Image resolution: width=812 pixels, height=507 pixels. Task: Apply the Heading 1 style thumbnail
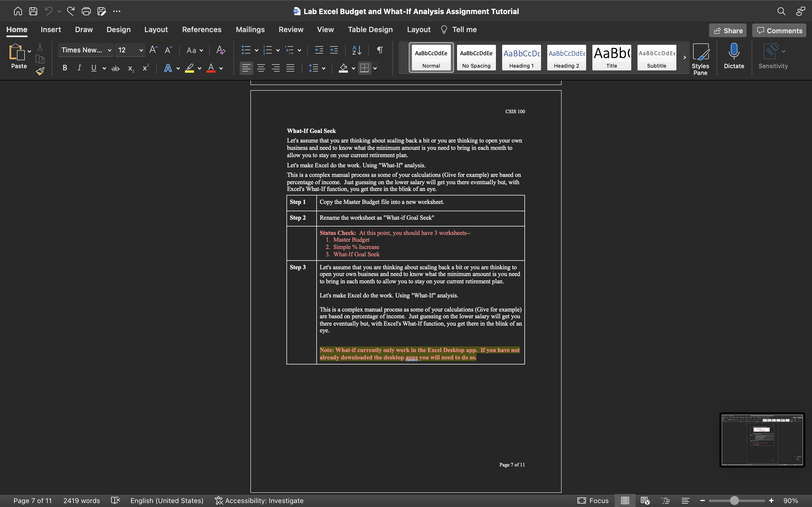click(521, 57)
